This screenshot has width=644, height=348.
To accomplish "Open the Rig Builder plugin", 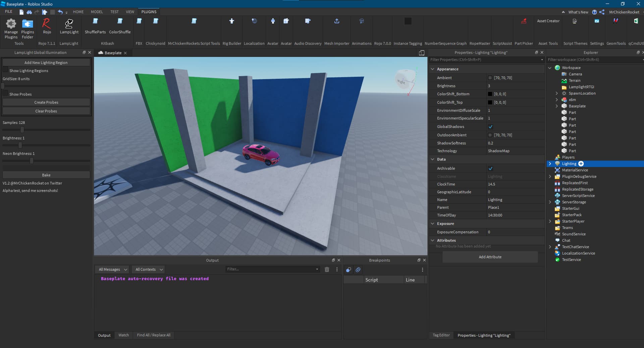I will pos(231,21).
